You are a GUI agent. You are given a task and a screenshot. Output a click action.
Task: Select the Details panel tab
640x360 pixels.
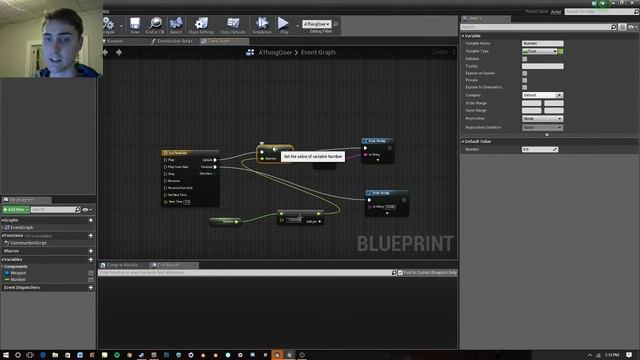pos(486,19)
